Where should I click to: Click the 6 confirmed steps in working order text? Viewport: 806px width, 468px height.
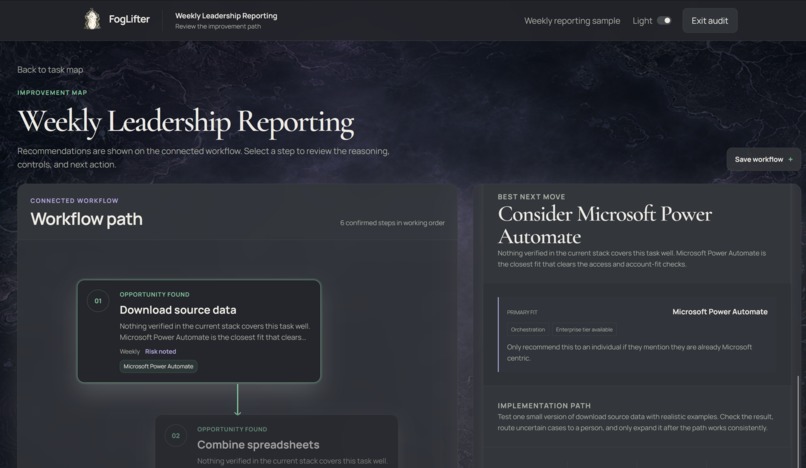coord(392,223)
